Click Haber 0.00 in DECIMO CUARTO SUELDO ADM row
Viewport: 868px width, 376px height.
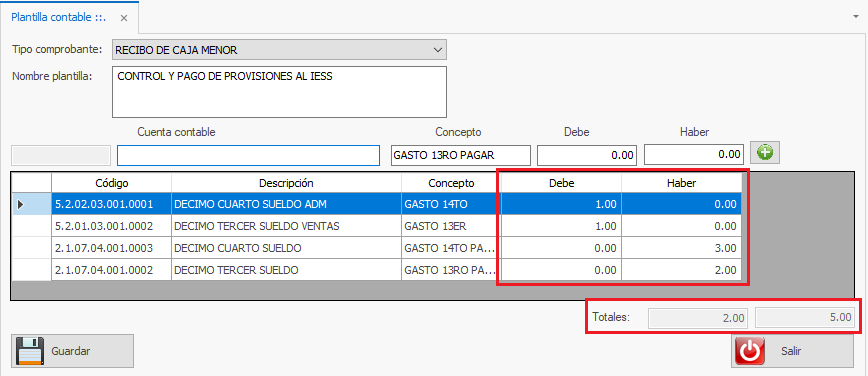click(681, 204)
